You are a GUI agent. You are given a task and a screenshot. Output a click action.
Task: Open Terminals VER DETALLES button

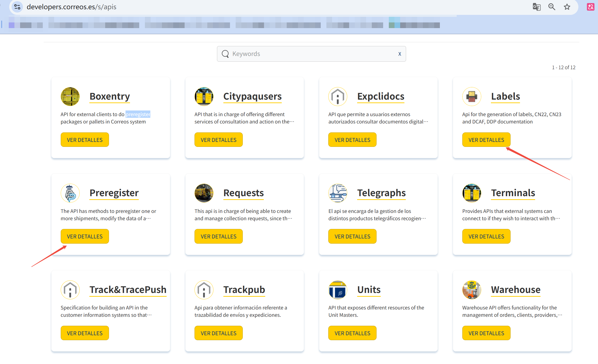[x=486, y=236]
